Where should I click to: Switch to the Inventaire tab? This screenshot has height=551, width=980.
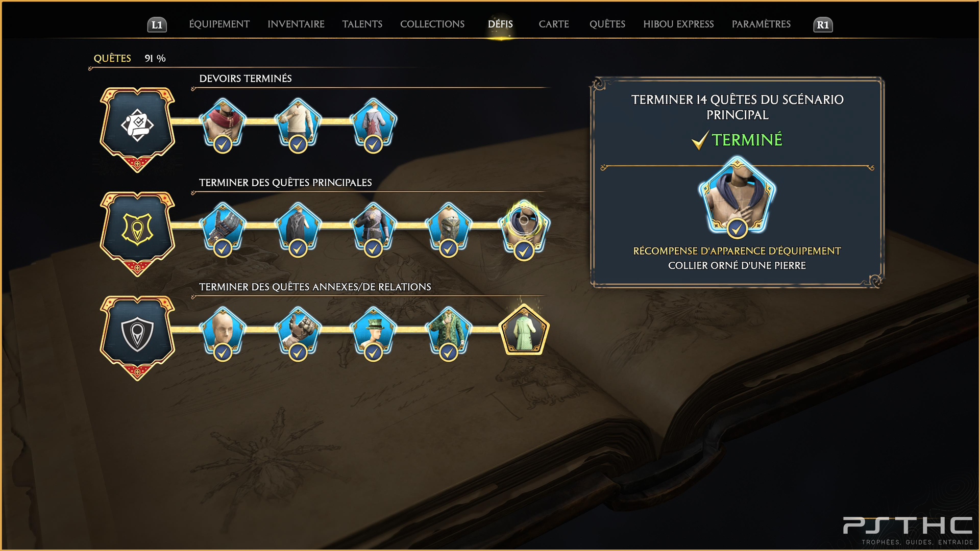tap(296, 24)
